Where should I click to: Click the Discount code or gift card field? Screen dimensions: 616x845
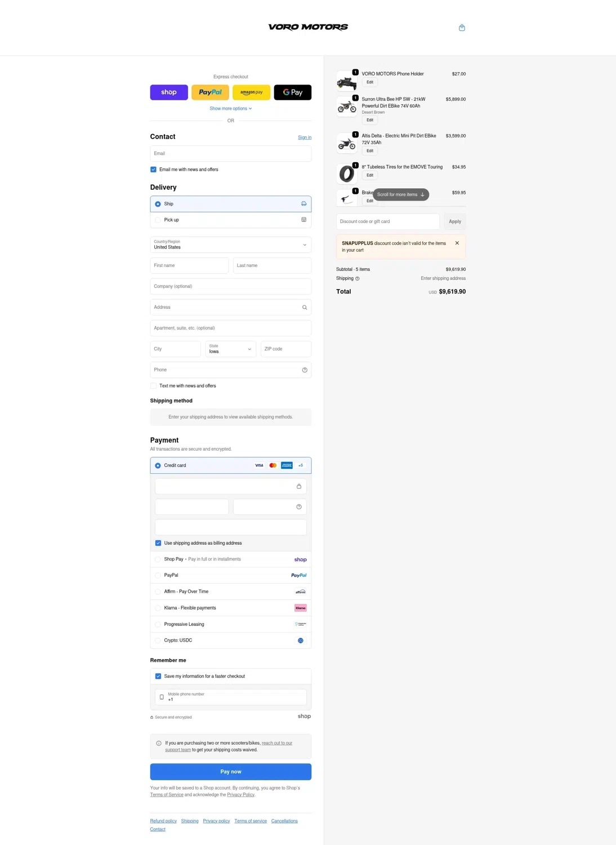click(388, 221)
